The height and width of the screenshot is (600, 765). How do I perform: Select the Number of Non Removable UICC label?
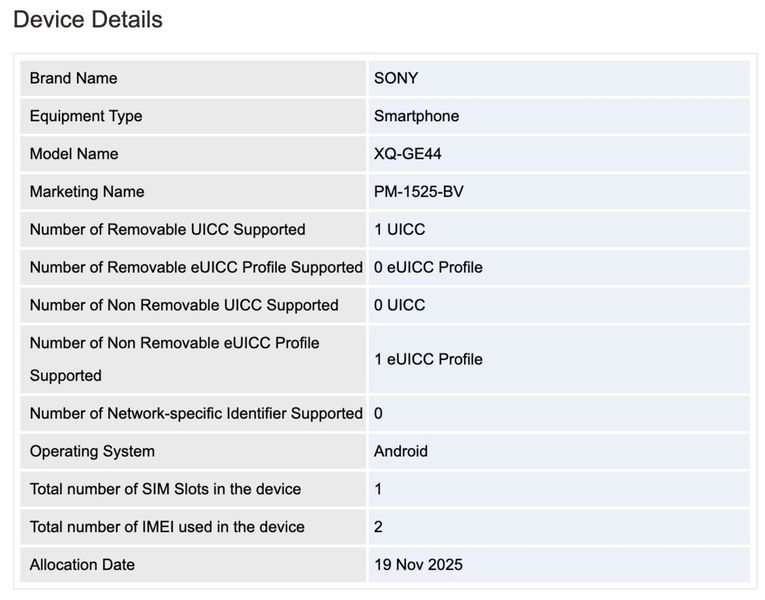pyautogui.click(x=184, y=305)
